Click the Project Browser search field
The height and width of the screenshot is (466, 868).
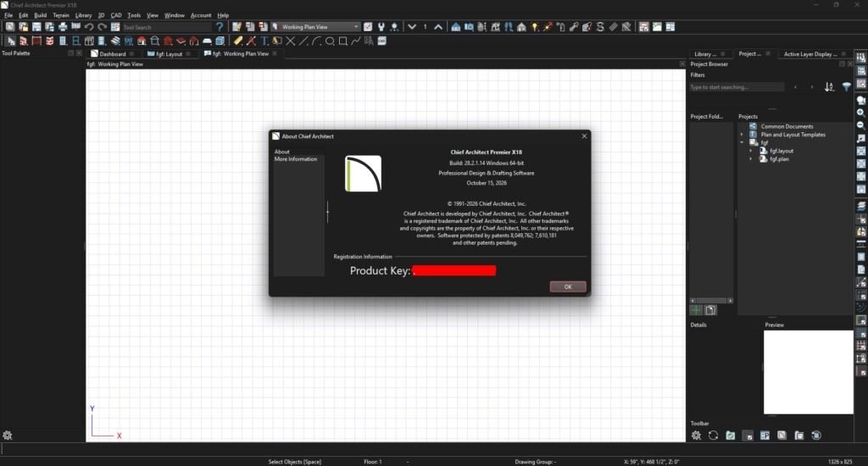pos(737,87)
